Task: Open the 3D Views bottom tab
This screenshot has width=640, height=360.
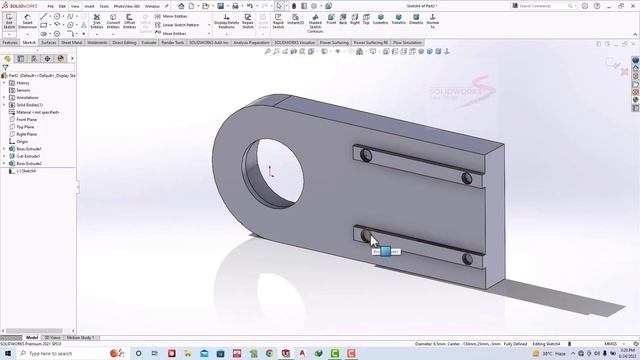Action: 53,338
